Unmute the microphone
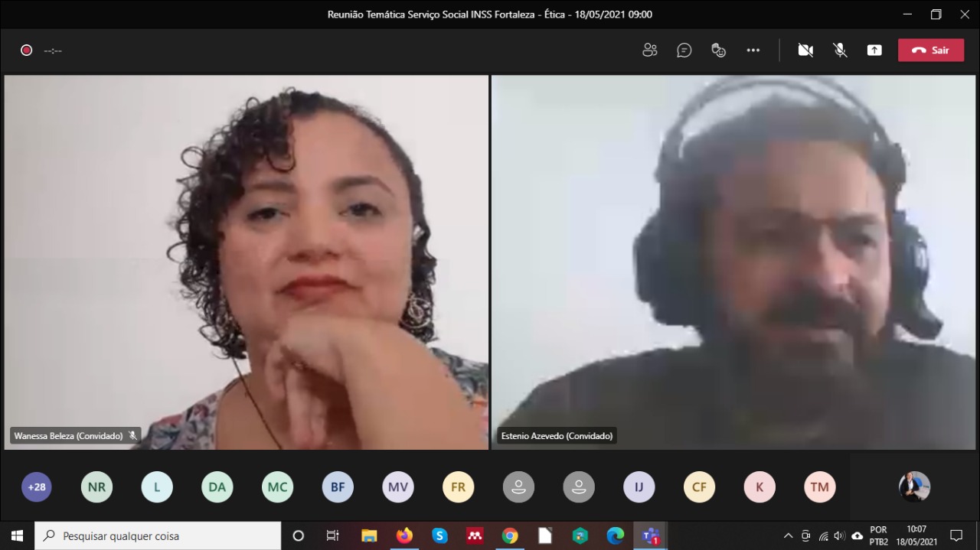The image size is (980, 550). 839,50
